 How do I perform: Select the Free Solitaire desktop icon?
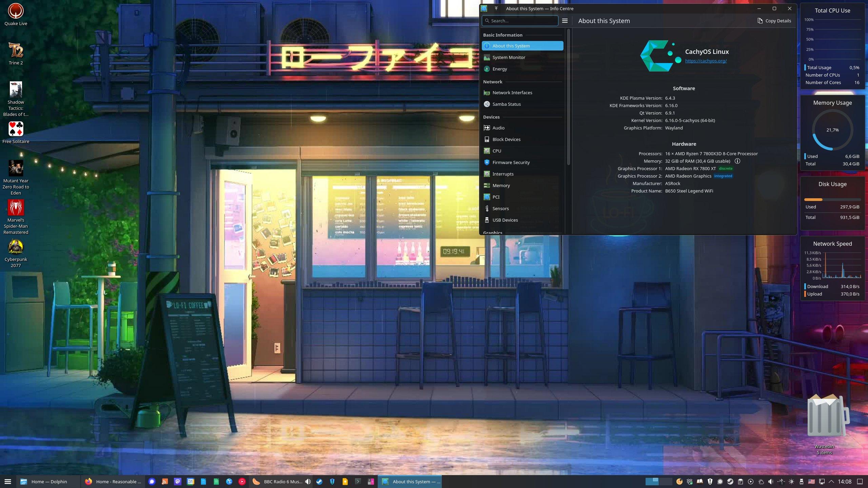(16, 133)
